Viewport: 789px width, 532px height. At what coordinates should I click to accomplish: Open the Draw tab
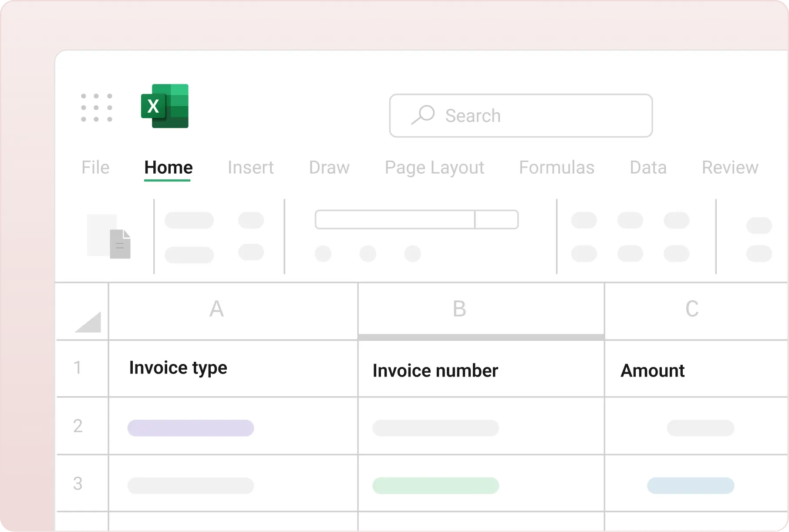329,168
